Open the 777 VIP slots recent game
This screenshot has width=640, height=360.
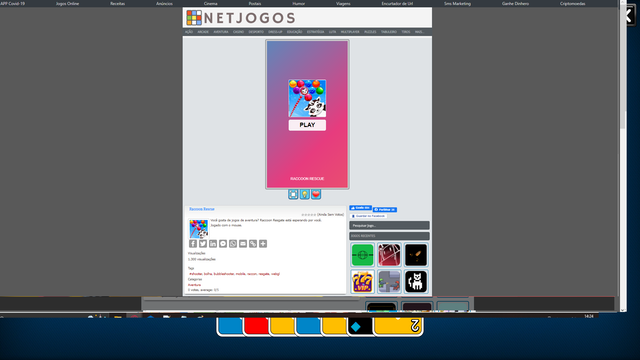(362, 282)
